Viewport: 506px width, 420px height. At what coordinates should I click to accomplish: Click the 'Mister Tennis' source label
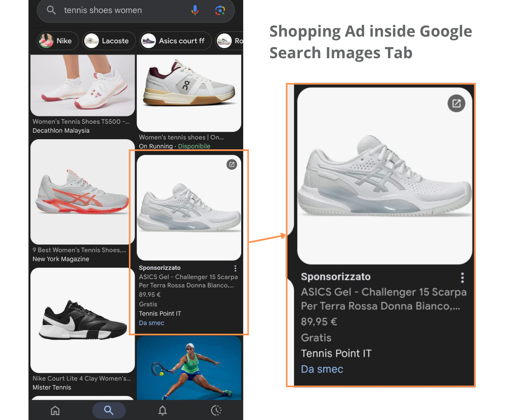click(x=52, y=387)
